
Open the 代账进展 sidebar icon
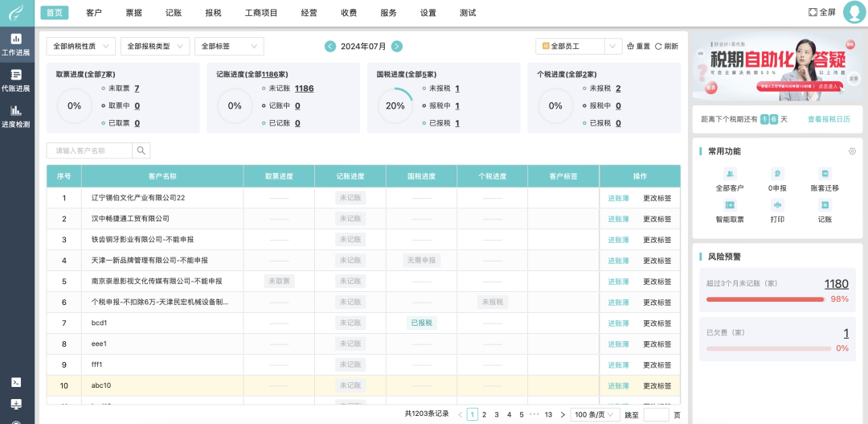pos(16,80)
